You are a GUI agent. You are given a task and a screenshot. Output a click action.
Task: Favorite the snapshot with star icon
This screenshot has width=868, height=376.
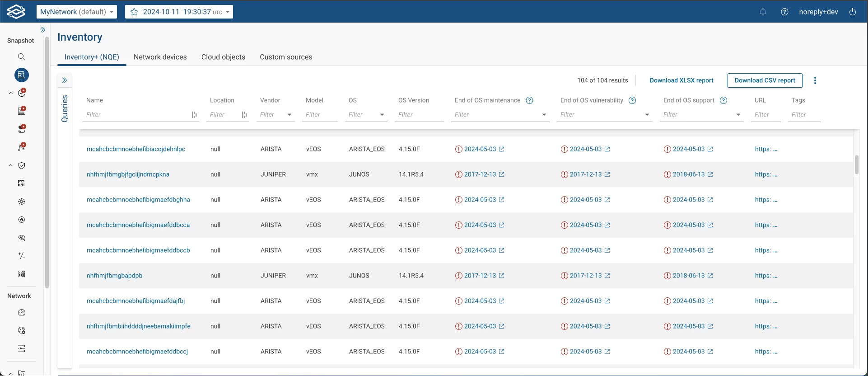pyautogui.click(x=134, y=12)
